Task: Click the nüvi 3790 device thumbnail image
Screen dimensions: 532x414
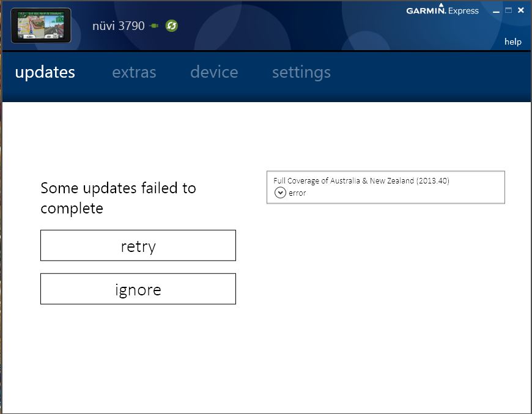Action: point(41,26)
